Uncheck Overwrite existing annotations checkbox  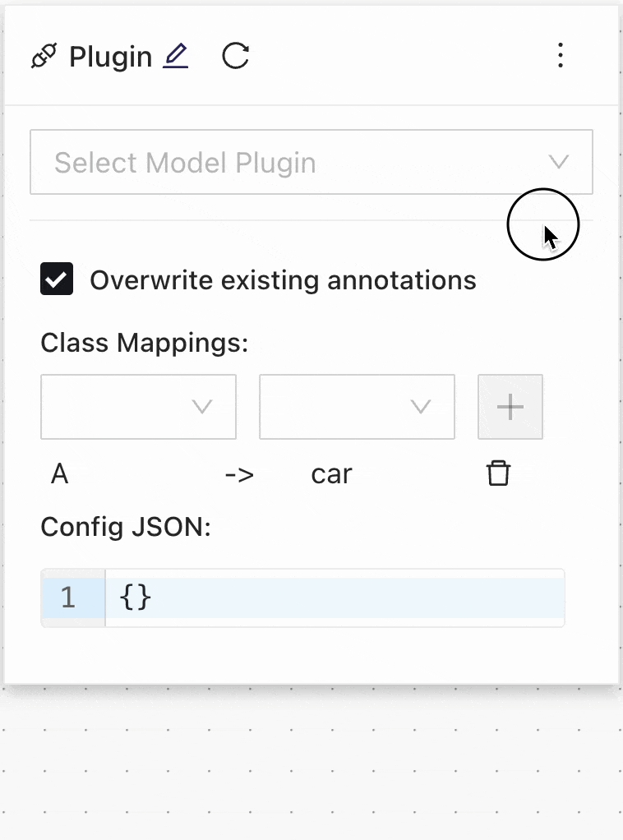(57, 279)
